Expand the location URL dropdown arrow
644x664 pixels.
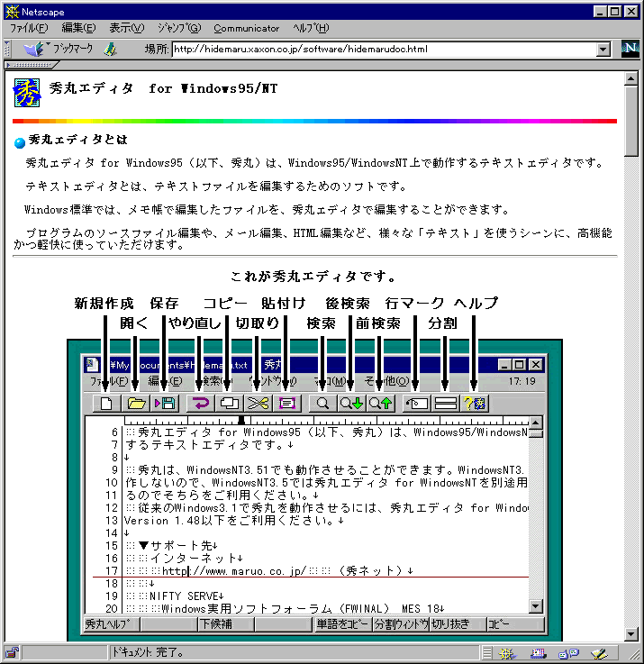coord(603,49)
